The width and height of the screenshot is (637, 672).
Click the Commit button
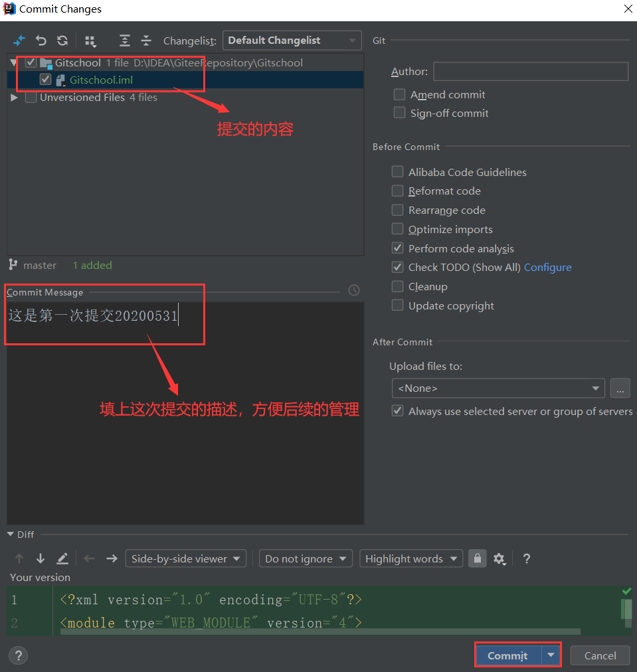508,655
